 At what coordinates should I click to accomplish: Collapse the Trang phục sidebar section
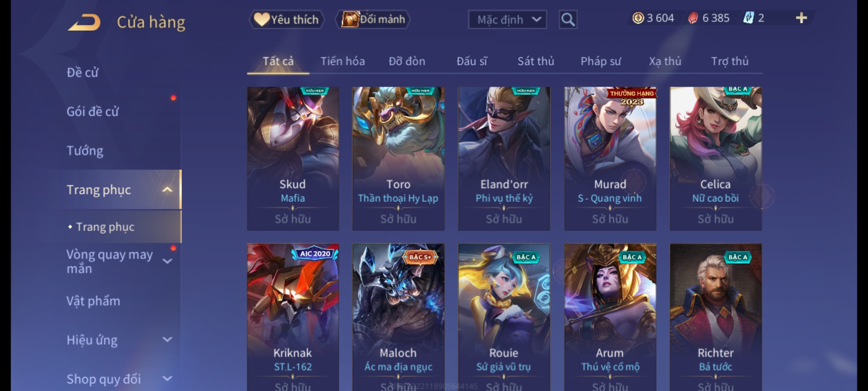pyautogui.click(x=167, y=190)
